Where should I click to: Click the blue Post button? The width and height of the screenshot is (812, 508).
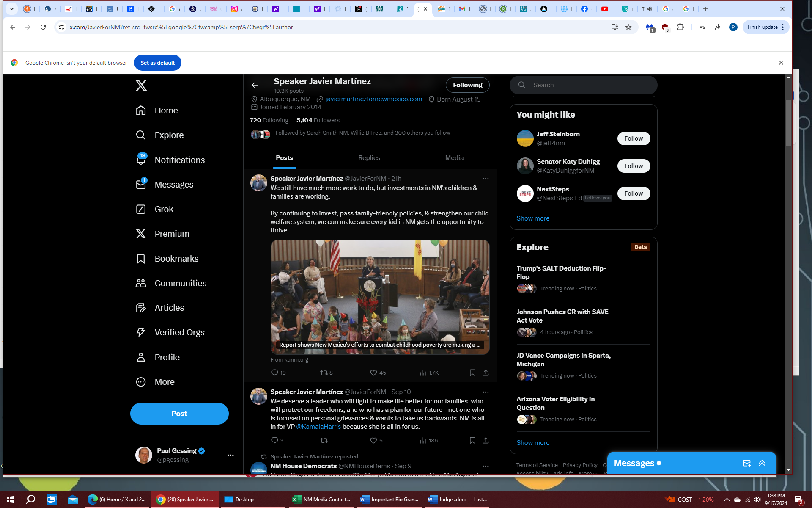click(x=179, y=414)
